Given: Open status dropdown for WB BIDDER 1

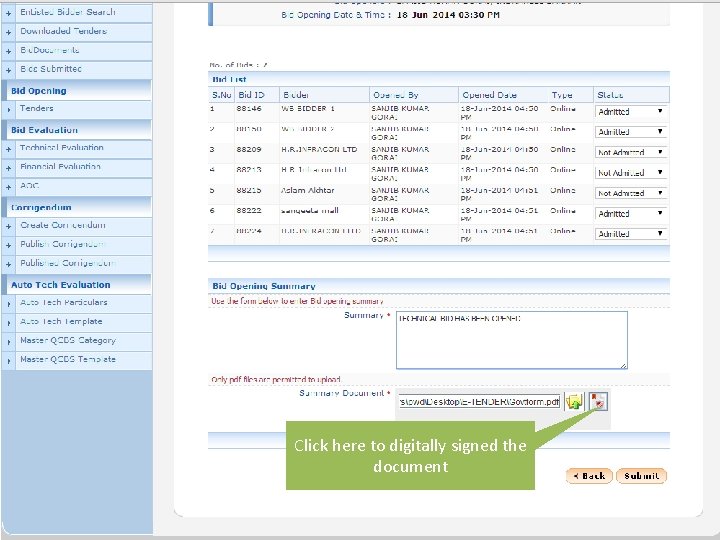Looking at the screenshot, I should 630,112.
